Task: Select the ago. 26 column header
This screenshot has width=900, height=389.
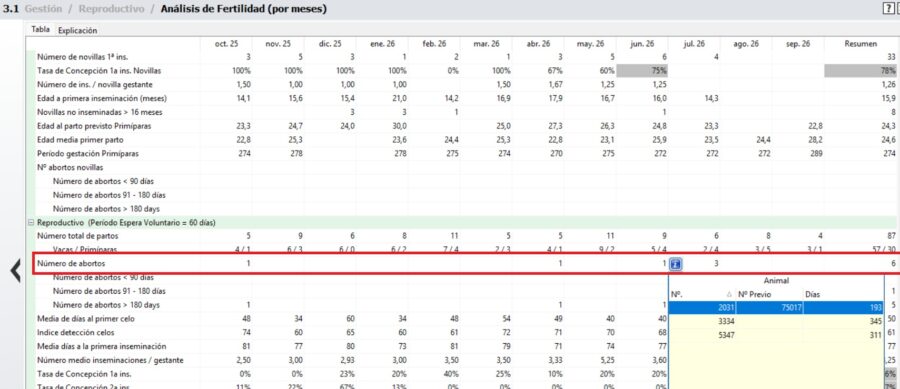Action: 746,44
